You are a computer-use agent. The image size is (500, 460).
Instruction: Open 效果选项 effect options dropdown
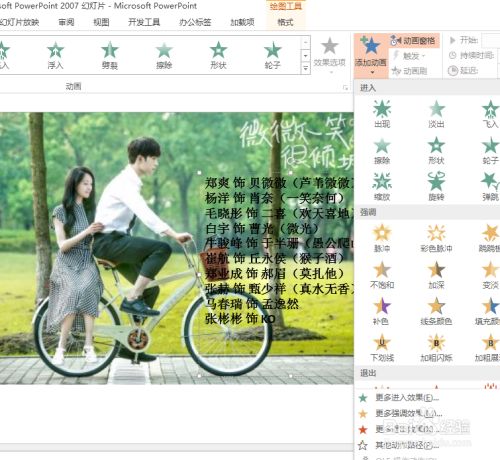330,55
